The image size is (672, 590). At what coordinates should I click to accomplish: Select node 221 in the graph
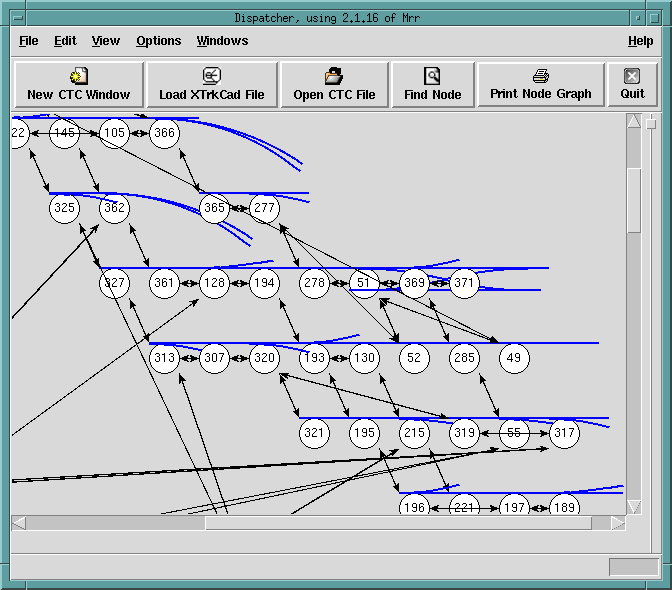pyautogui.click(x=464, y=505)
